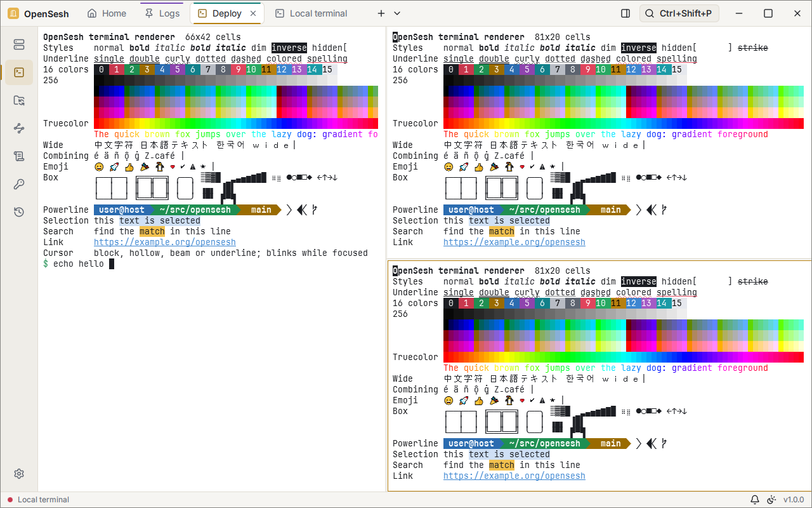Image resolution: width=812 pixels, height=508 pixels.
Task: Open example.org link in the 66x42 pane
Action: click(x=165, y=242)
